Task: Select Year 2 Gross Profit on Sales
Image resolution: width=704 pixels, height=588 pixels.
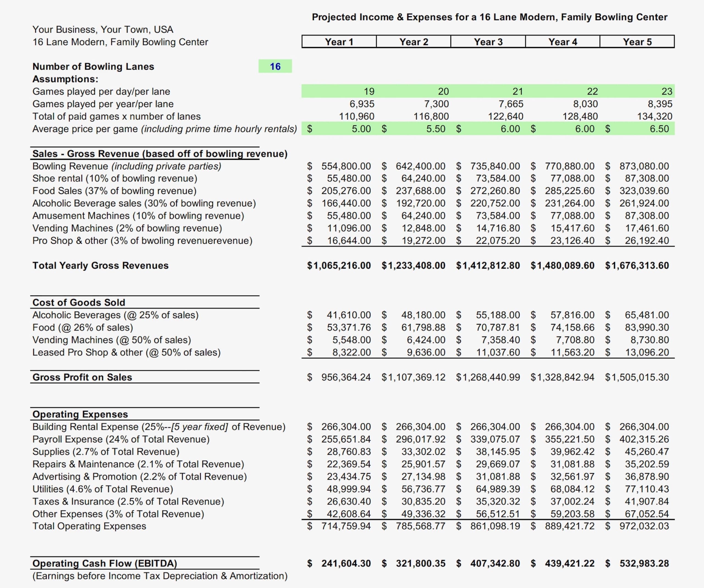Action: [413, 377]
